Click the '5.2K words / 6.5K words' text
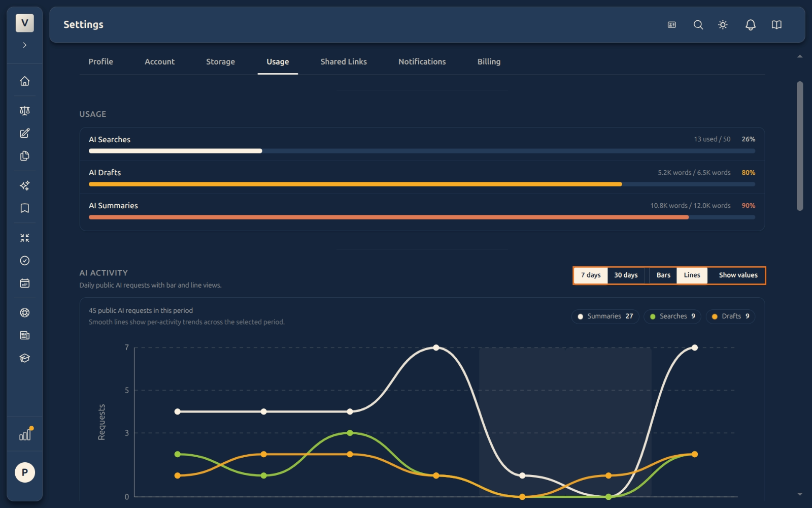 pos(694,173)
